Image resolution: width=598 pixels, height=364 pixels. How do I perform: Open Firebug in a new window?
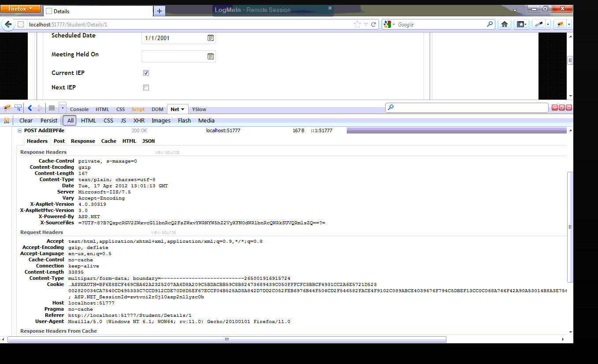[562, 108]
